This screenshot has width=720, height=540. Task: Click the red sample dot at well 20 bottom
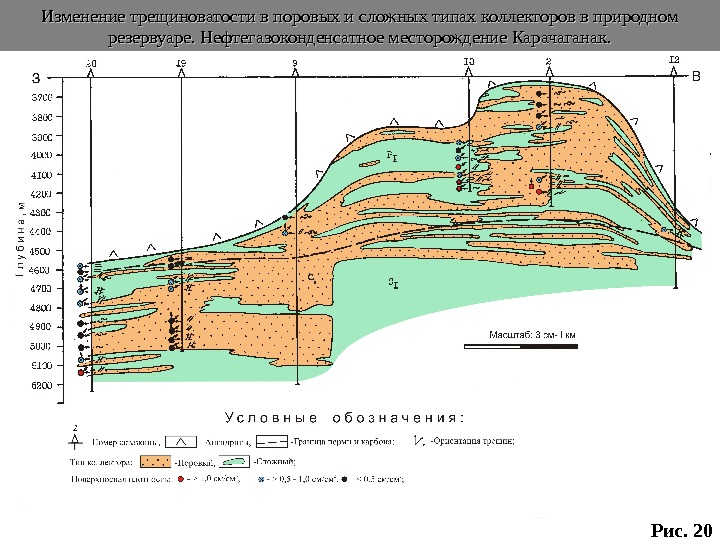point(81,373)
